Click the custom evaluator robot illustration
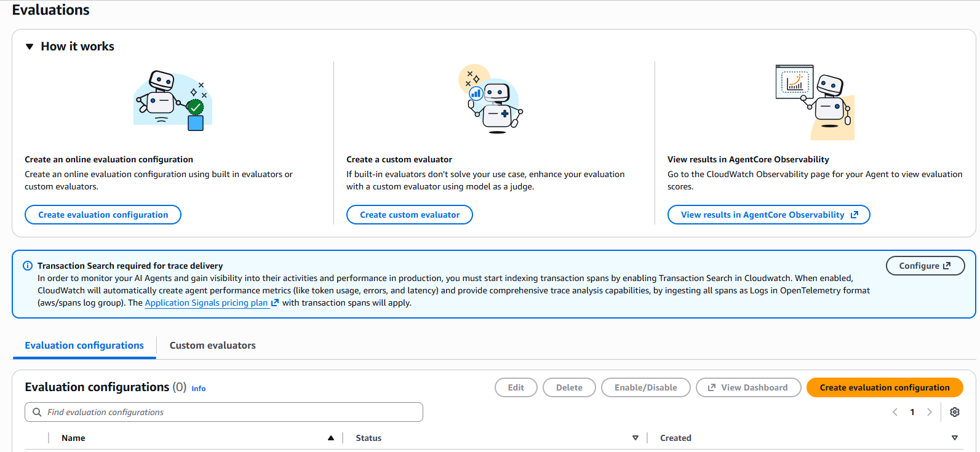This screenshot has height=452, width=980. [x=490, y=99]
